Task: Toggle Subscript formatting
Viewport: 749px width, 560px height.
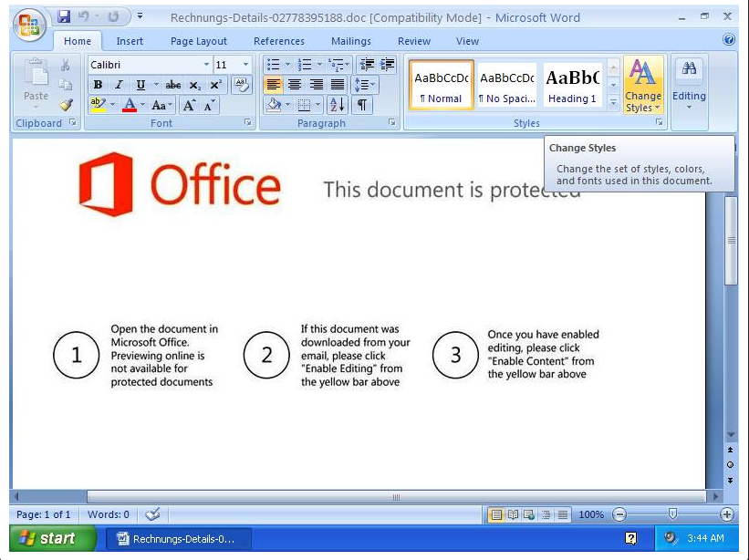Action: point(194,85)
